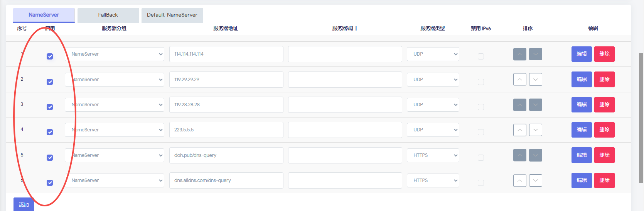The height and width of the screenshot is (211, 644).
Task: Open the Default-NameServer tab
Action: click(x=172, y=15)
